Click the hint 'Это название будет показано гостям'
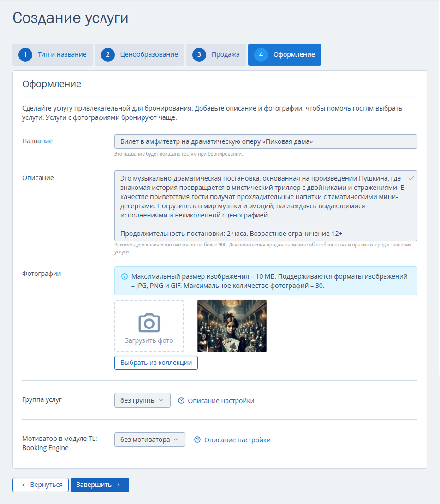440x504 pixels. point(178,154)
